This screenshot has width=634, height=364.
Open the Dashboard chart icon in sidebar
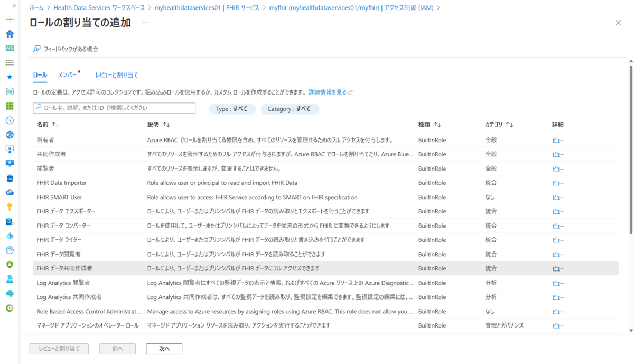[x=10, y=48]
